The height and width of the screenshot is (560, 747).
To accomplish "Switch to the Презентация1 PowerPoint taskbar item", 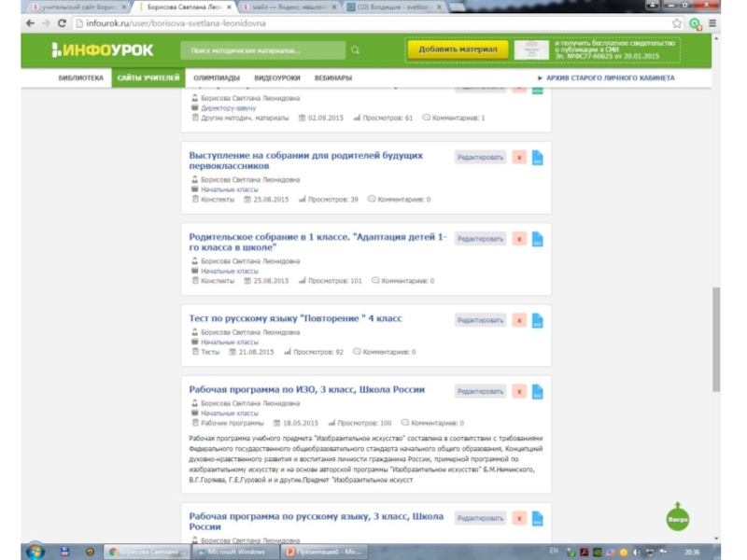I will [x=324, y=552].
